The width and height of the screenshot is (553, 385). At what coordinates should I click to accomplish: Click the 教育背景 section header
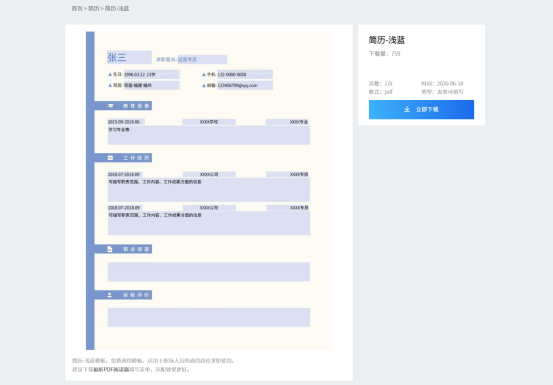[123, 106]
